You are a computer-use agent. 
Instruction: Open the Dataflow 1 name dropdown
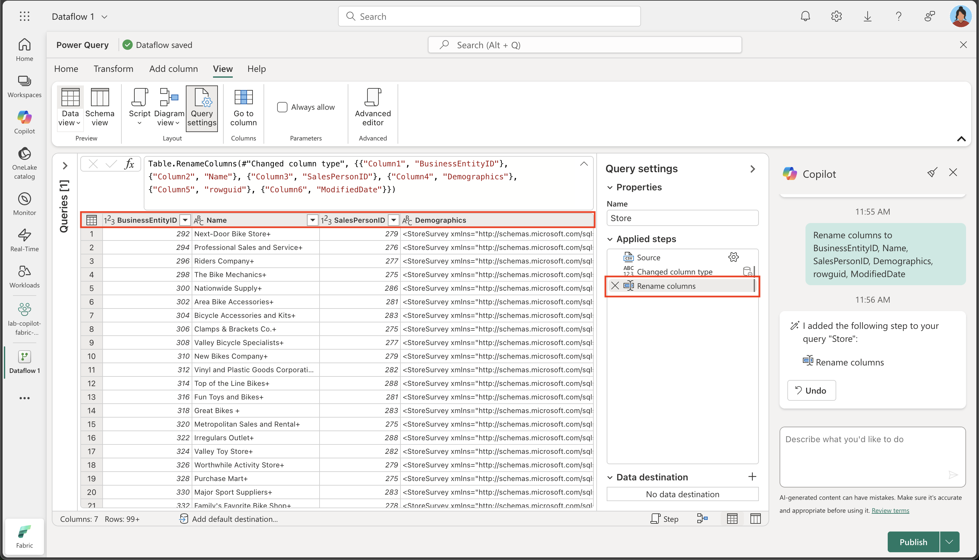coord(104,17)
